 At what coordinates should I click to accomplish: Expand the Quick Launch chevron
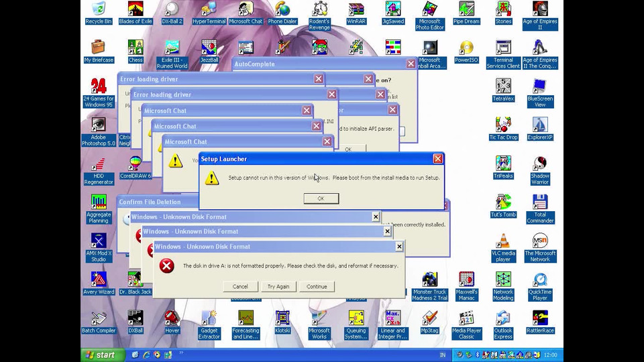pos(181,353)
